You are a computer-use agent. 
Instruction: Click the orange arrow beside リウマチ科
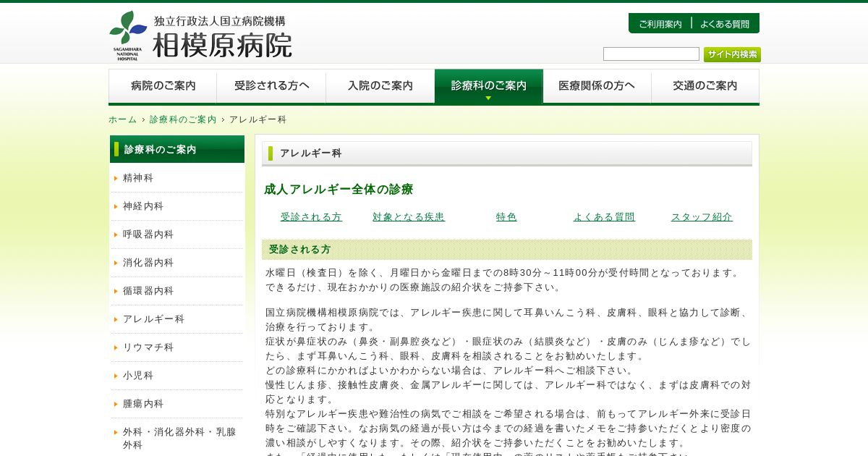point(116,347)
